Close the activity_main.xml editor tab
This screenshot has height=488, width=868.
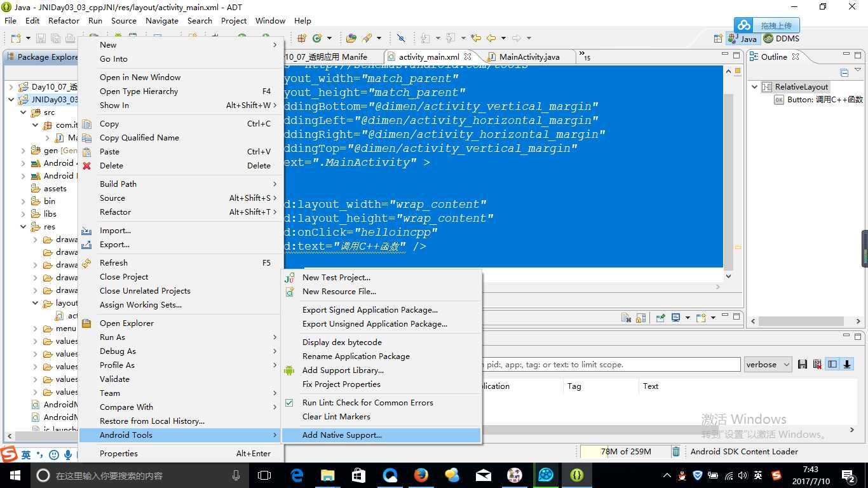coord(468,57)
